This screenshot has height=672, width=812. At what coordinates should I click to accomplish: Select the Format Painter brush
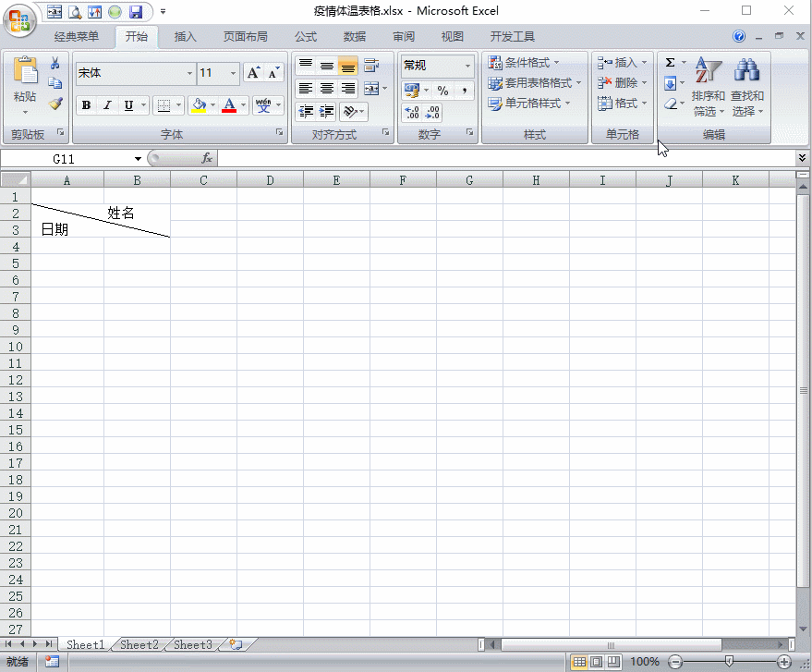point(55,104)
